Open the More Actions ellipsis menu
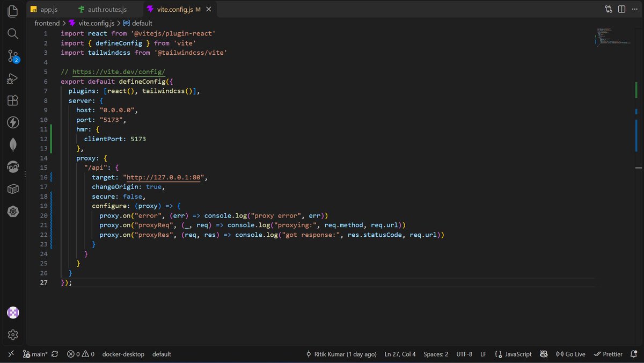 634,9
